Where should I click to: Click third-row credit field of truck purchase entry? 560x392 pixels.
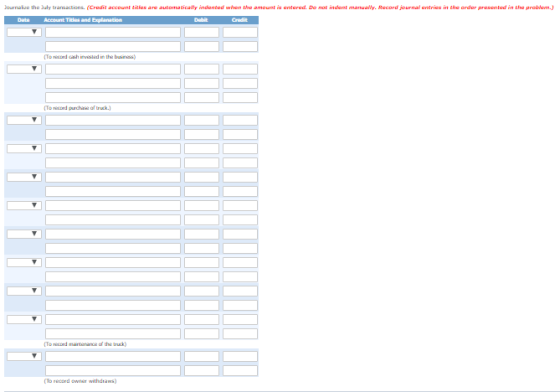tap(240, 97)
